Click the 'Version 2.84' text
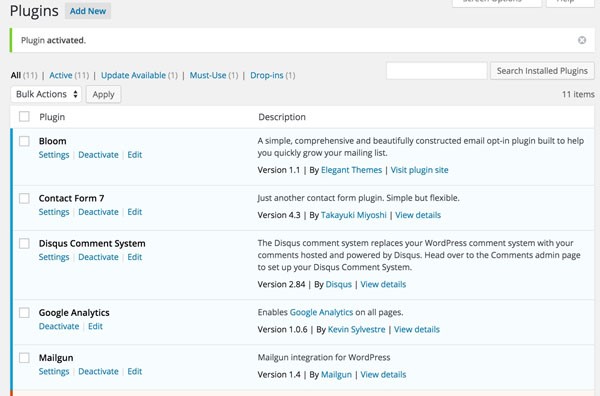The height and width of the screenshot is (396, 600). pyautogui.click(x=281, y=284)
